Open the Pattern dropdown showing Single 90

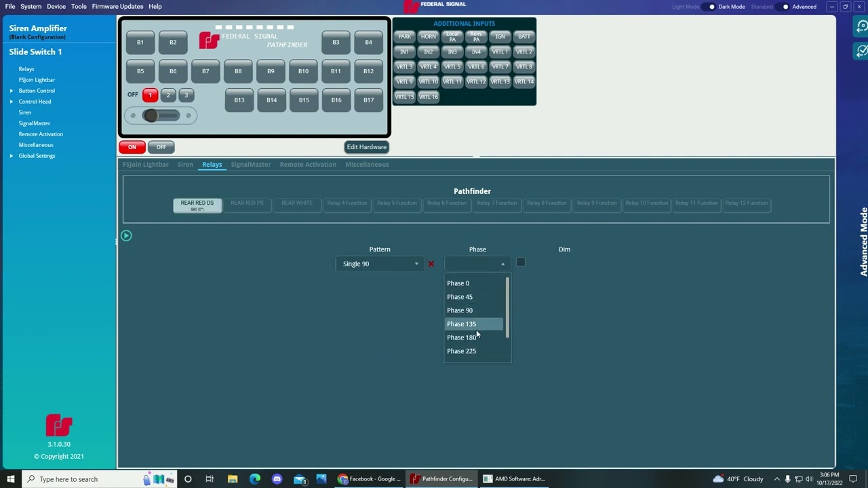[x=380, y=264]
